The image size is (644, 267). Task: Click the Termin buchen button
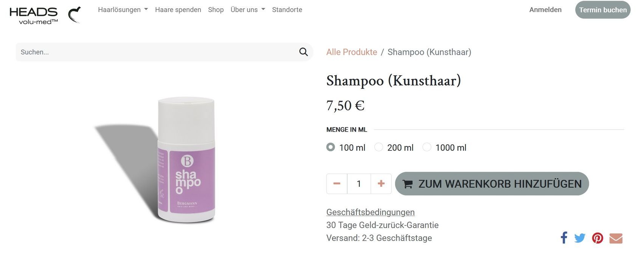click(603, 10)
